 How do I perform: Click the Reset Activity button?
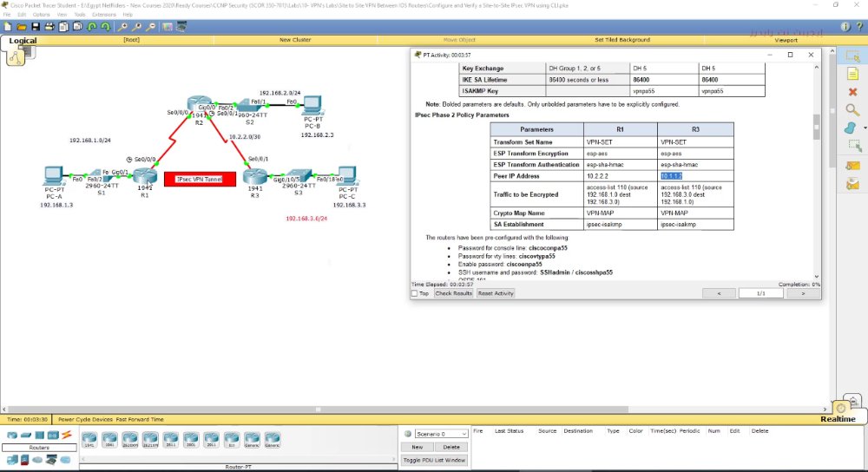tap(496, 293)
